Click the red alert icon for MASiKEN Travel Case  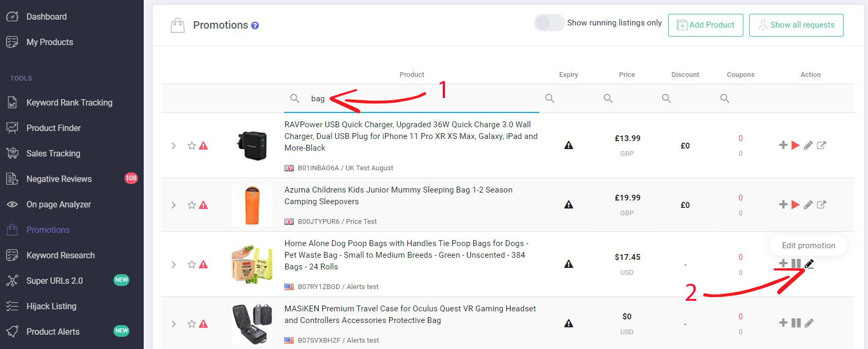[203, 324]
